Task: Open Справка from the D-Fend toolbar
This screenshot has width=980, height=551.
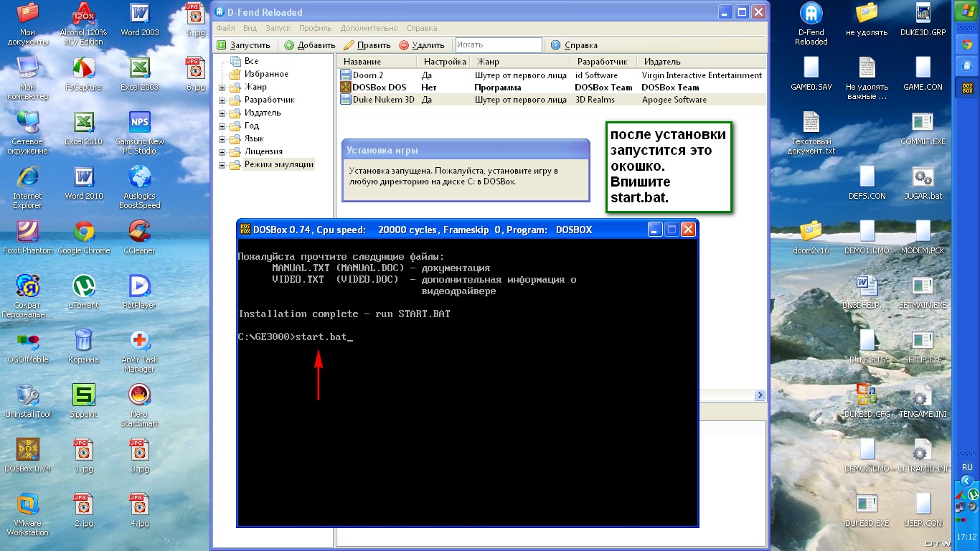Action: tap(574, 45)
